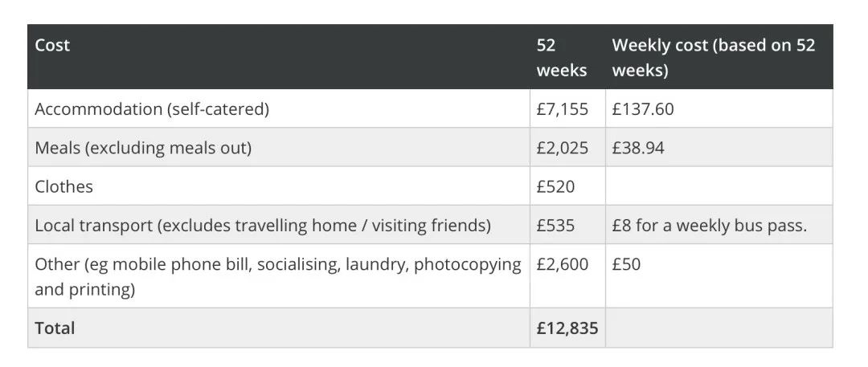Click the £520 clothes amount
The image size is (868, 367).
pyautogui.click(x=555, y=186)
